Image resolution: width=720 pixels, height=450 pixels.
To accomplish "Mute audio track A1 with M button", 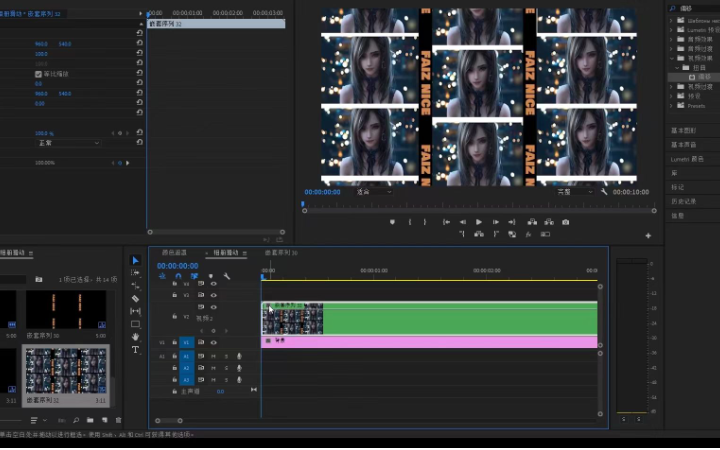I will (x=213, y=356).
